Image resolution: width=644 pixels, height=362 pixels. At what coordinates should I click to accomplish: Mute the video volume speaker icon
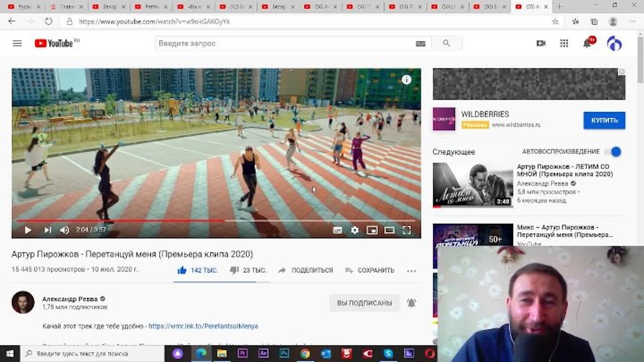[65, 230]
